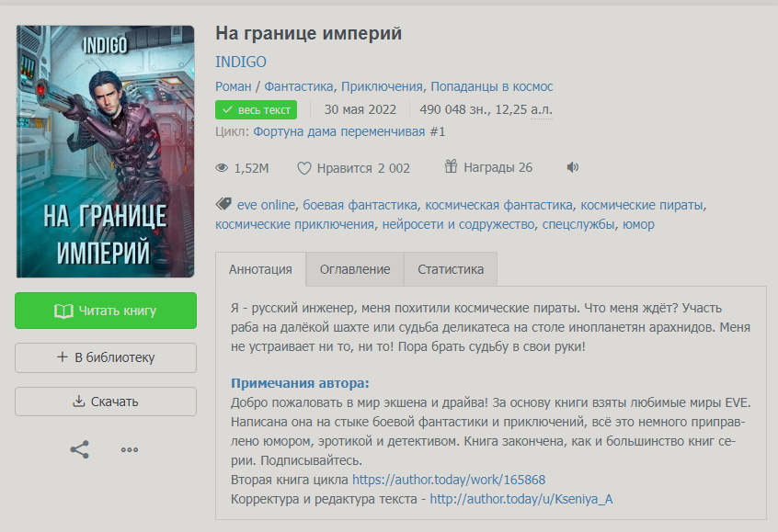Click the eye views icon
The image size is (778, 532).
coord(222,168)
